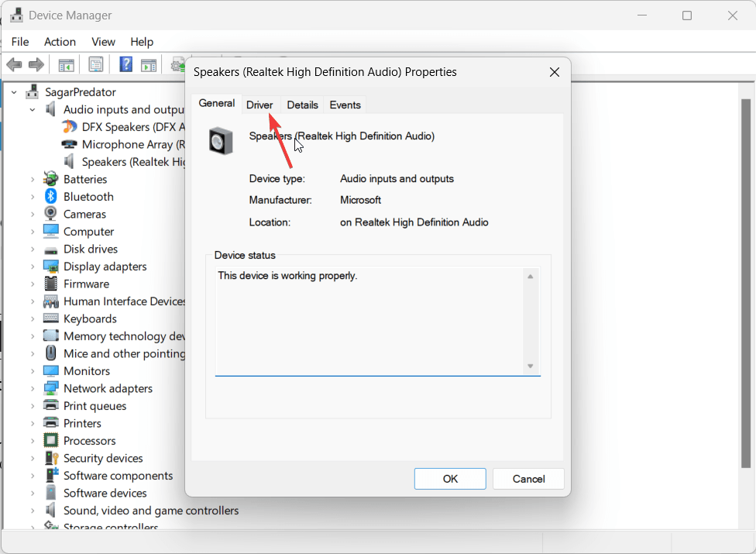Image resolution: width=756 pixels, height=554 pixels.
Task: Click the Properties toolbar icon
Action: click(95, 64)
